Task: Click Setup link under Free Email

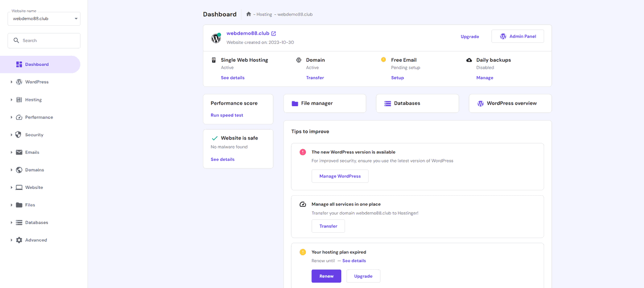Action: point(397,78)
